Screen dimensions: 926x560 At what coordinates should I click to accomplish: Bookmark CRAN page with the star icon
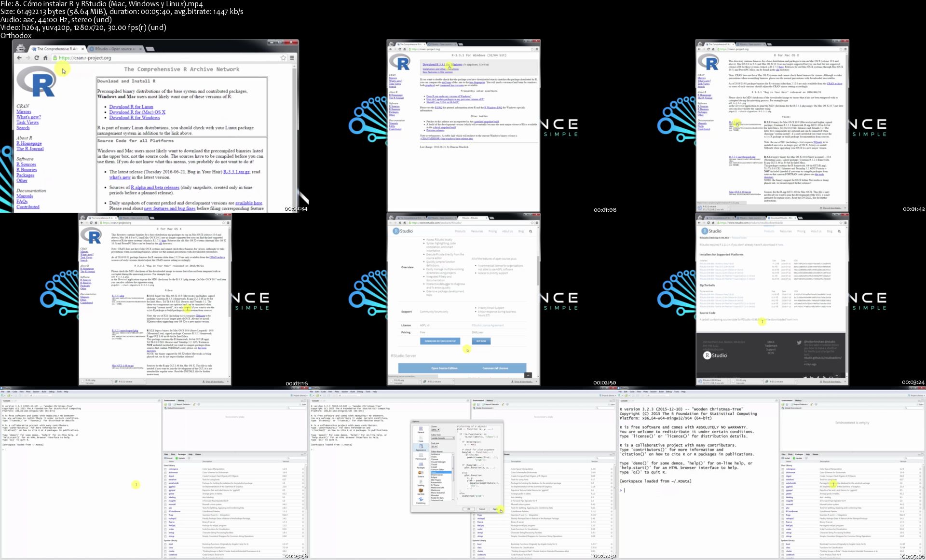click(x=283, y=58)
